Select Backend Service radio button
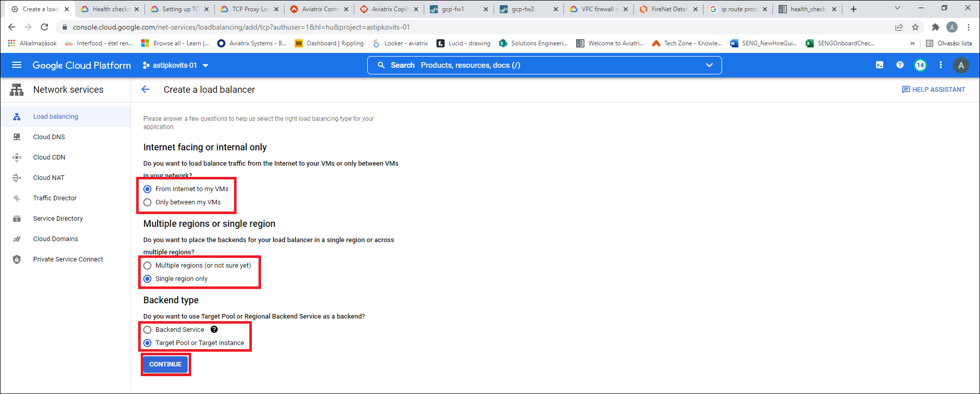The height and width of the screenshot is (394, 980). click(148, 330)
